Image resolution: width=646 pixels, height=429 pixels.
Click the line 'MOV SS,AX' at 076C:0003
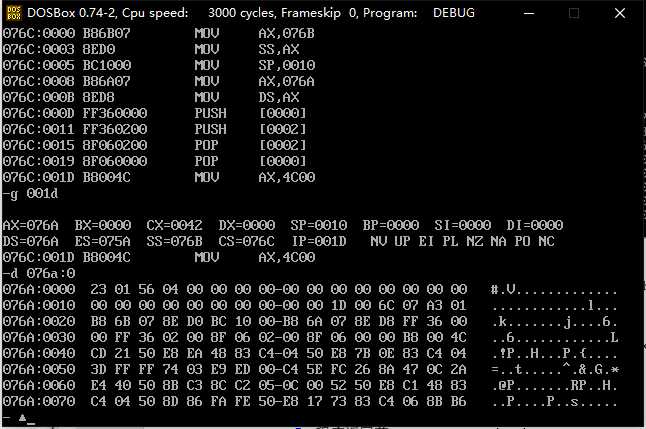pos(151,49)
